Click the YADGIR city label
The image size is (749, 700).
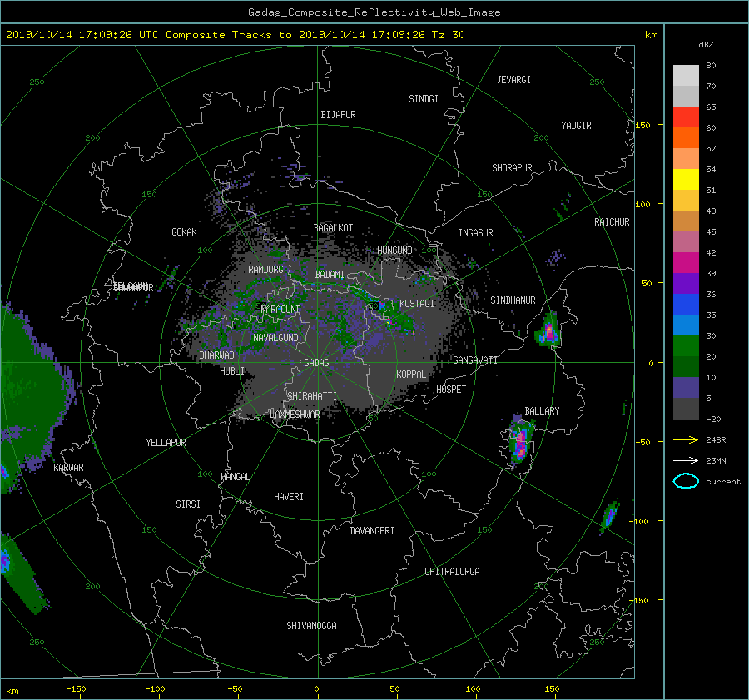(576, 126)
